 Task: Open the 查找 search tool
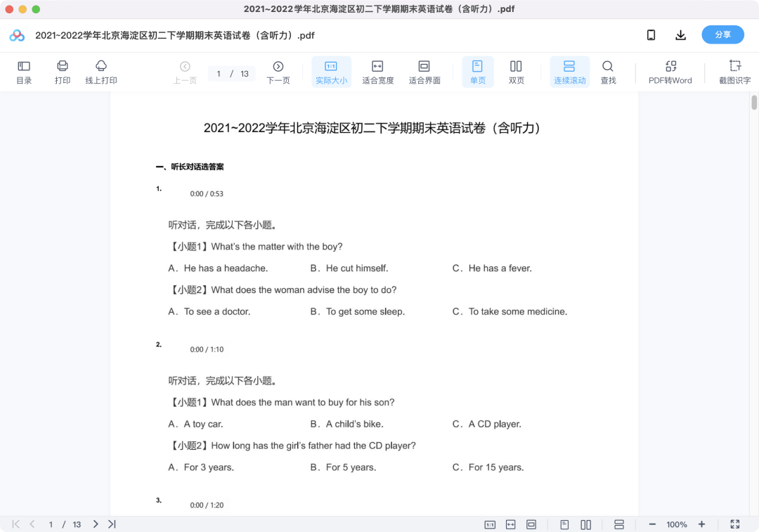click(x=608, y=72)
